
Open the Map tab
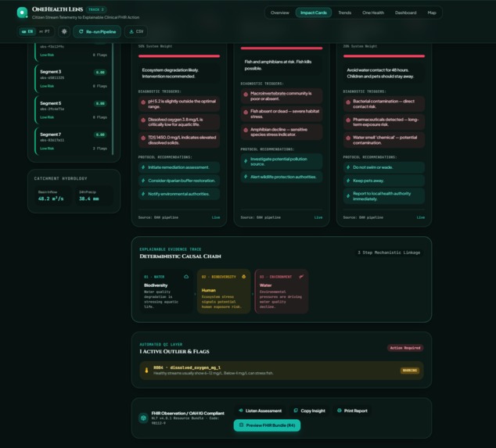pyautogui.click(x=432, y=13)
